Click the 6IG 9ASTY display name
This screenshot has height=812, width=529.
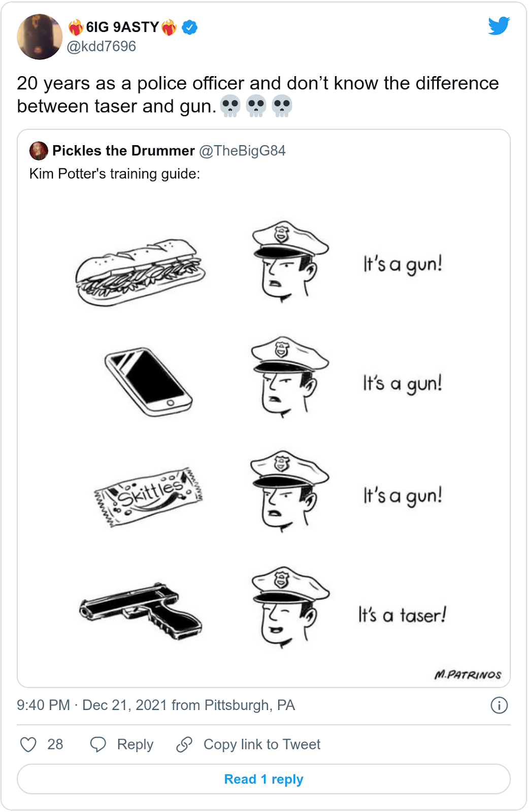tap(122, 27)
